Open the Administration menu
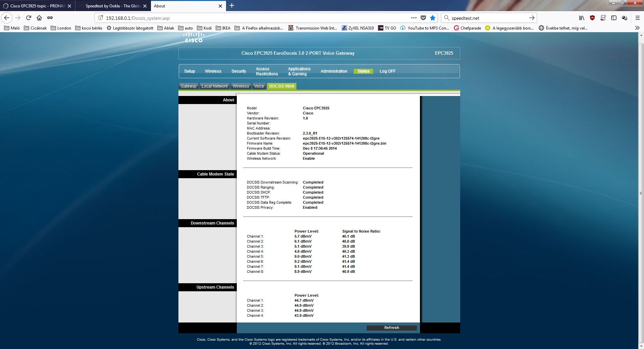Viewport: 644px width, 349px height. (x=334, y=71)
